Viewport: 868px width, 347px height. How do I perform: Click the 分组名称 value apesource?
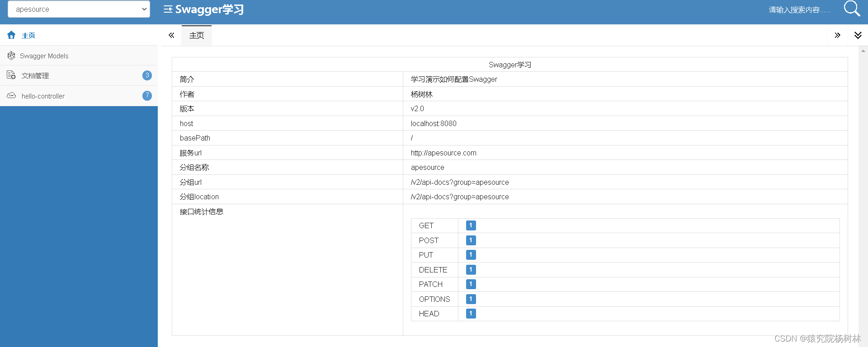pos(427,168)
